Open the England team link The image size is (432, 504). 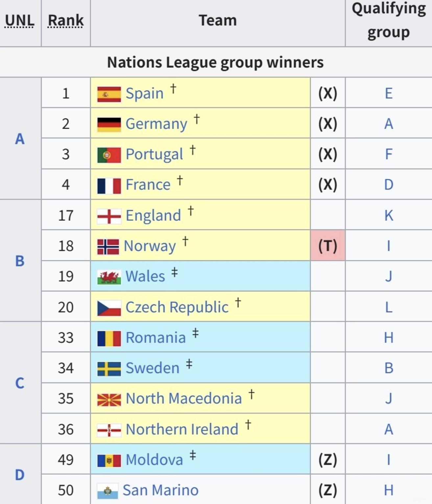(153, 215)
